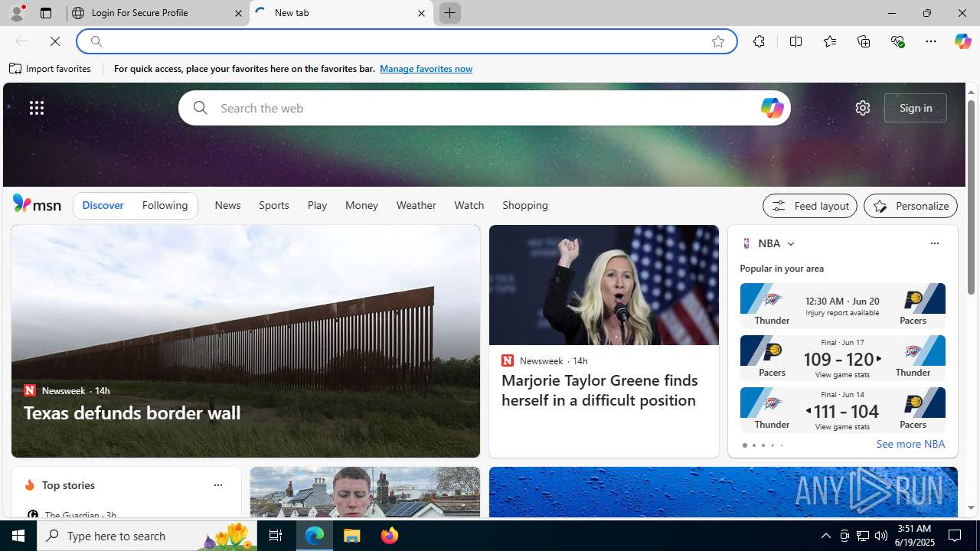Image resolution: width=980 pixels, height=551 pixels.
Task: Open Copilot icon in web search box
Action: 772,108
